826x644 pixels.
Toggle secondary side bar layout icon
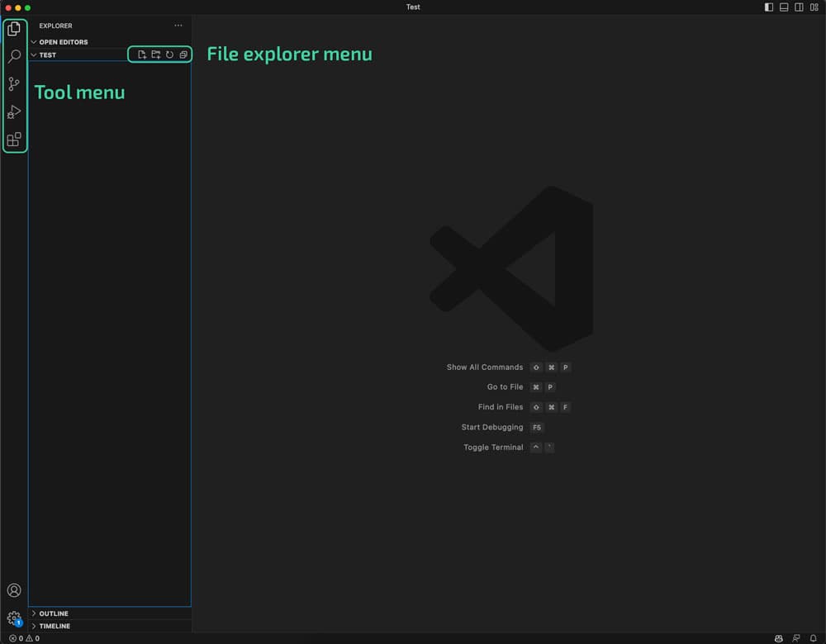[x=799, y=7]
